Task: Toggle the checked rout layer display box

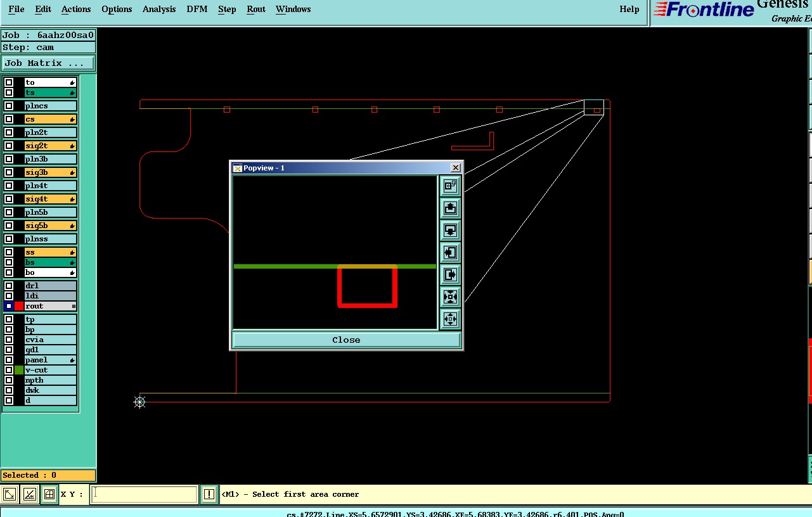Action: coord(9,306)
